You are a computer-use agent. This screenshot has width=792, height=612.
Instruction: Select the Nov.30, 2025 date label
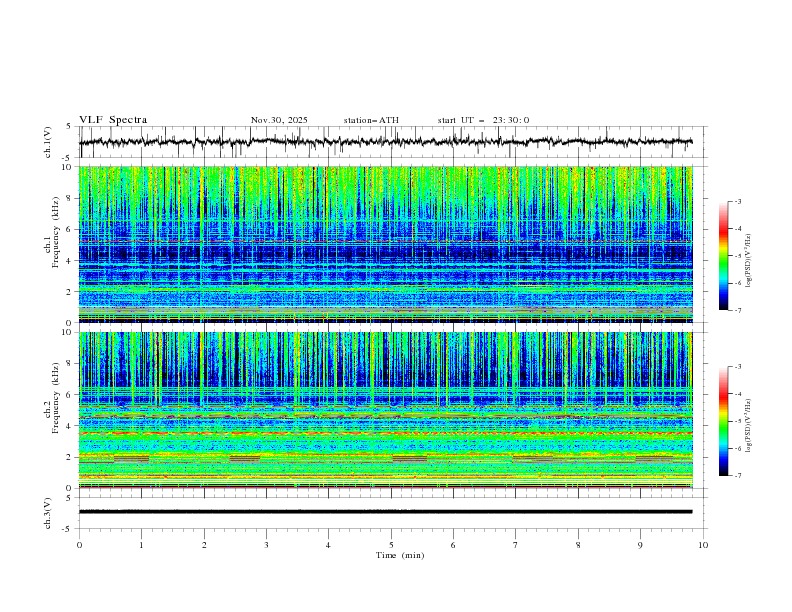279,120
